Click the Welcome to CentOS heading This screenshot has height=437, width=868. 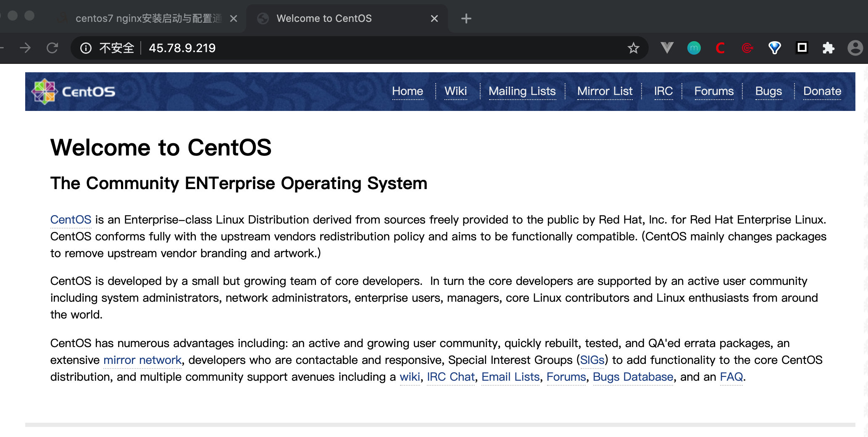pos(161,147)
